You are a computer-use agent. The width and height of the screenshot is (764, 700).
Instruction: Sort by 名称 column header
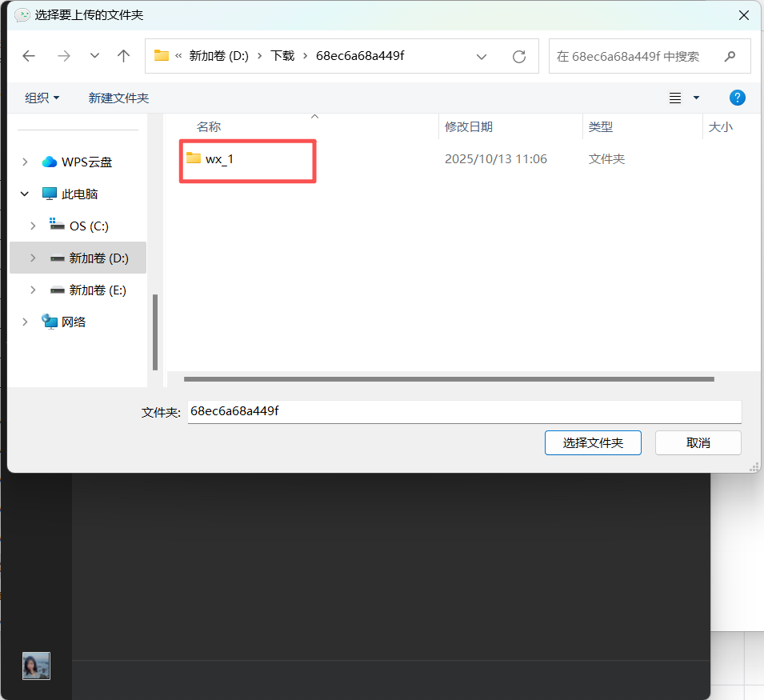click(209, 126)
